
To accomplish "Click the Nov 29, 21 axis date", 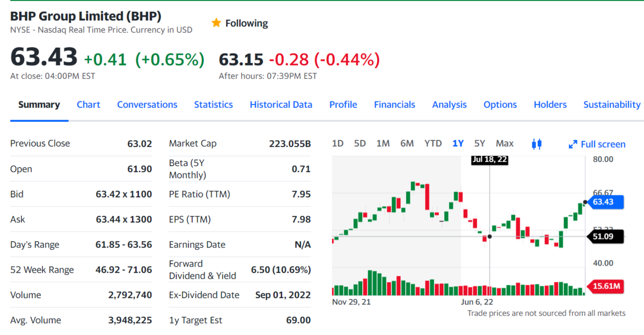I will [352, 302].
